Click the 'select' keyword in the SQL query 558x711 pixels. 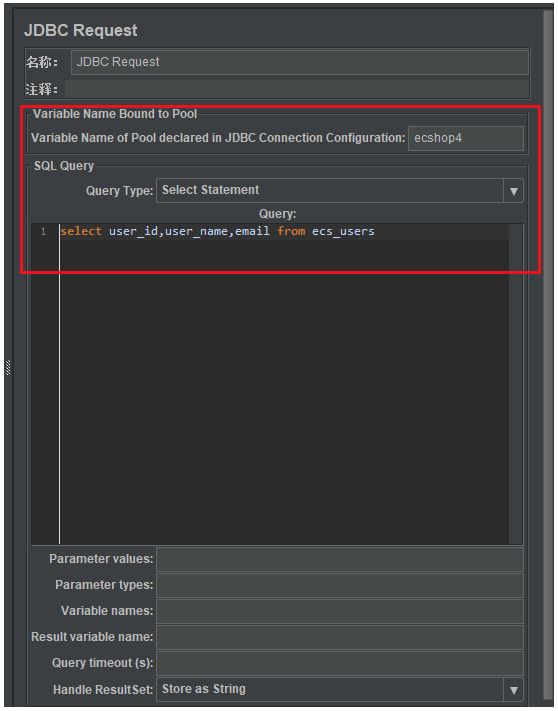pos(81,231)
